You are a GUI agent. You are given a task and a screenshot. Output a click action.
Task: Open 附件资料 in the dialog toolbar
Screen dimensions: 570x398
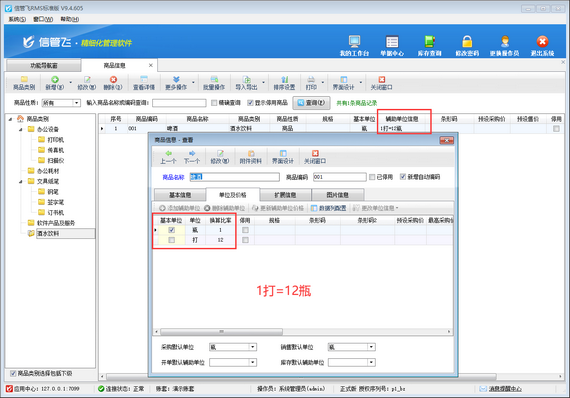point(251,157)
